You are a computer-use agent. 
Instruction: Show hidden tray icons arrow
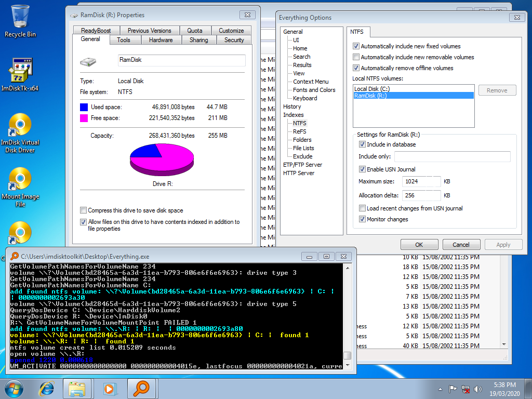[441, 389]
